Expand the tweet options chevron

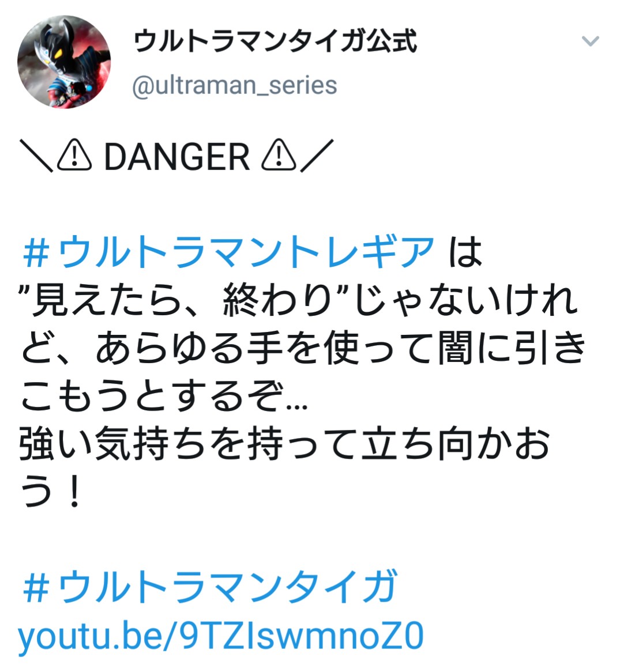(590, 41)
